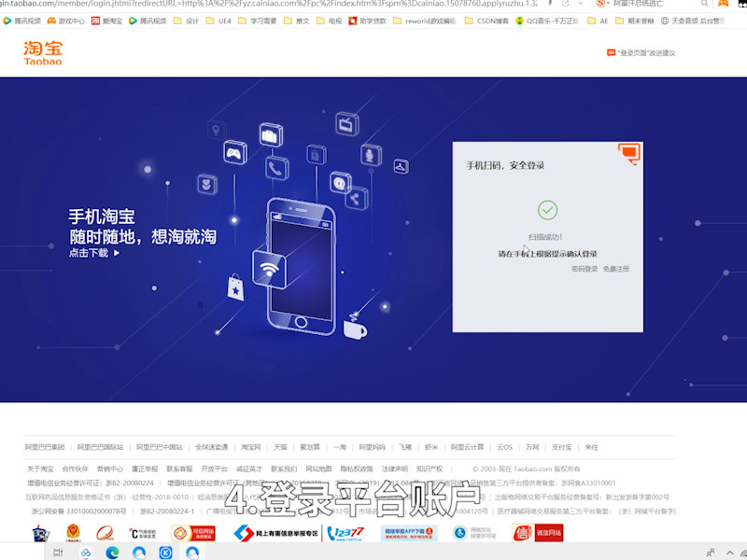
Task: Open the 飞猪 footer link
Action: 405,447
